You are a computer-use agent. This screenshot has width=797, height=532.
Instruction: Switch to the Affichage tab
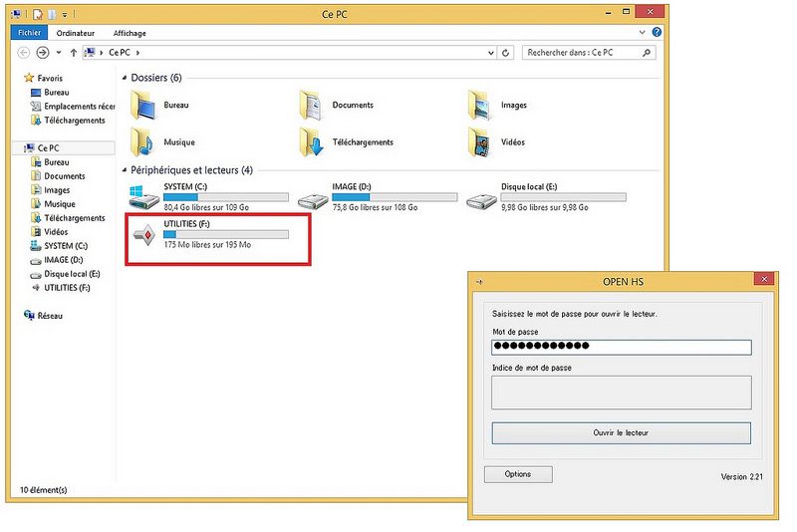pyautogui.click(x=129, y=32)
